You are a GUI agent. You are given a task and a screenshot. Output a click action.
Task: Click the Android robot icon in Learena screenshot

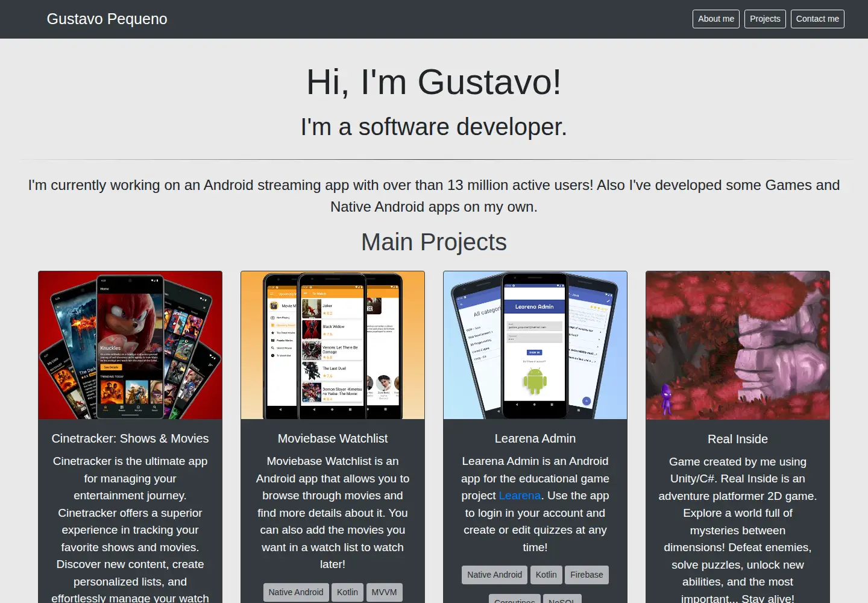coord(535,380)
